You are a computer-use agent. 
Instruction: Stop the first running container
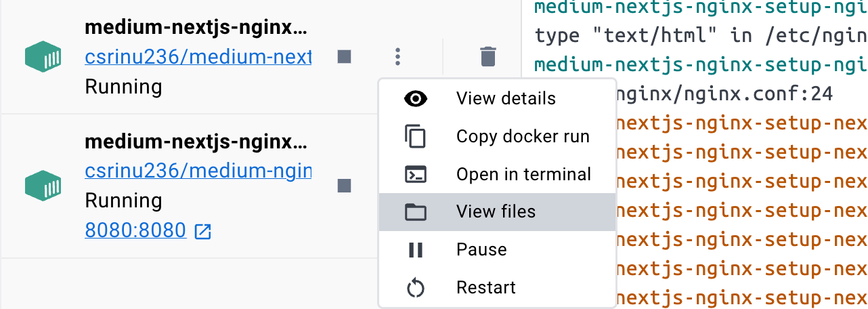point(344,57)
